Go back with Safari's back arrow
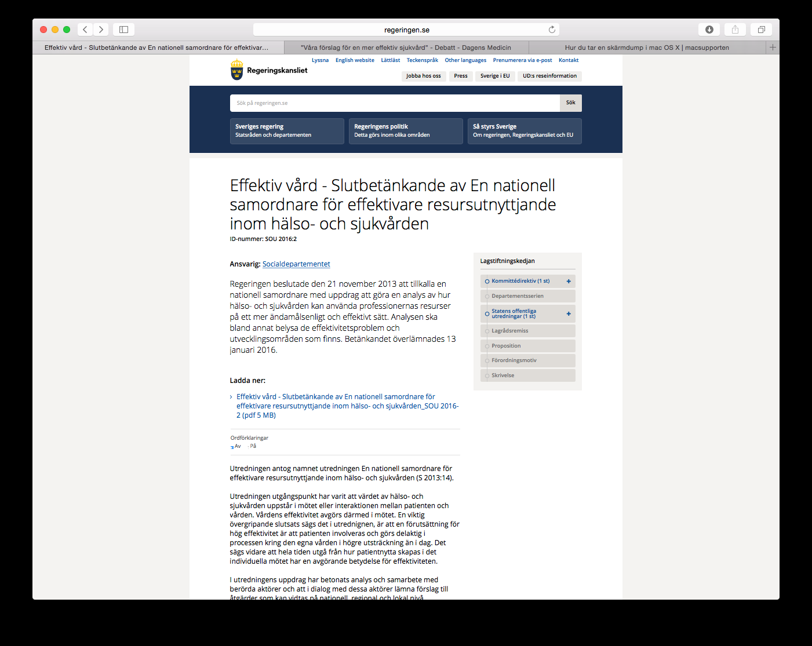Screen dimensions: 812x646 pyautogui.click(x=85, y=30)
